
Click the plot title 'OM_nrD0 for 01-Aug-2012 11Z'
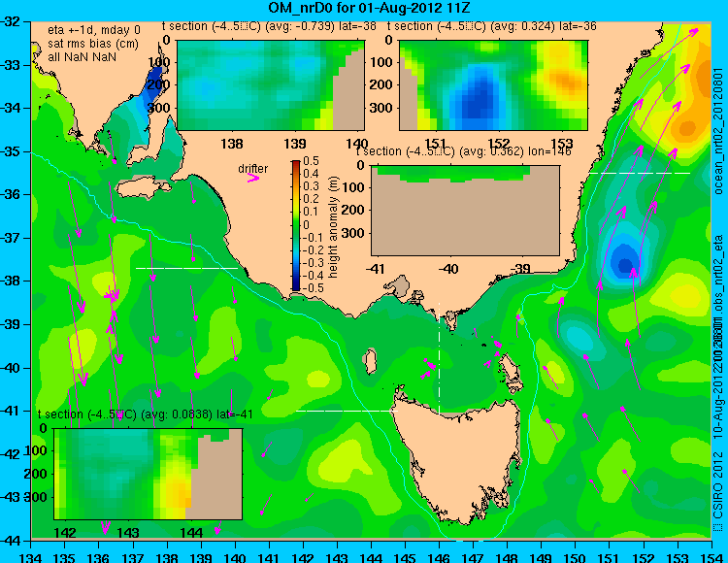[369, 8]
